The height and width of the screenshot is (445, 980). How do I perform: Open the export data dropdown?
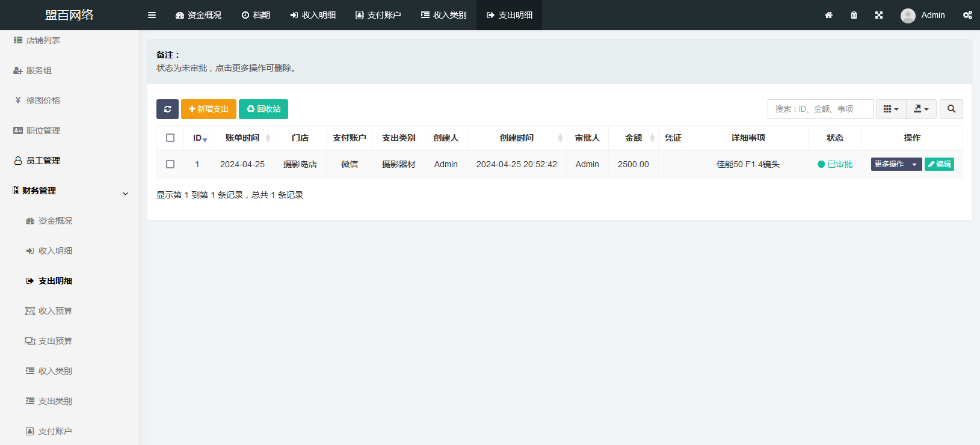click(x=921, y=109)
